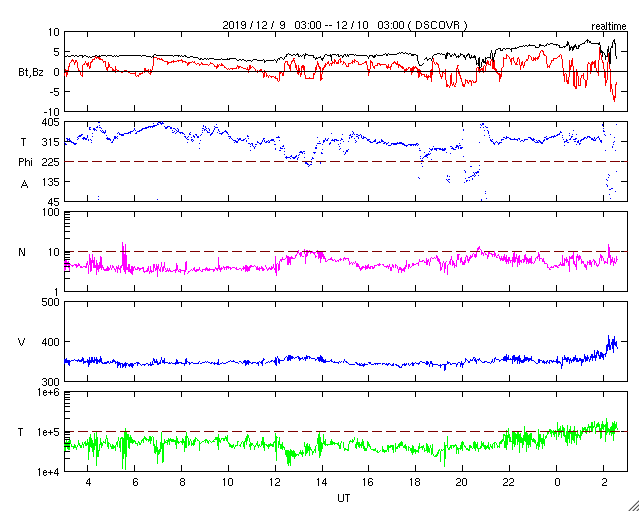Click the "5" tick on the Bt,Bz axis
Viewport: 640px width, 512px height.
pos(57,52)
